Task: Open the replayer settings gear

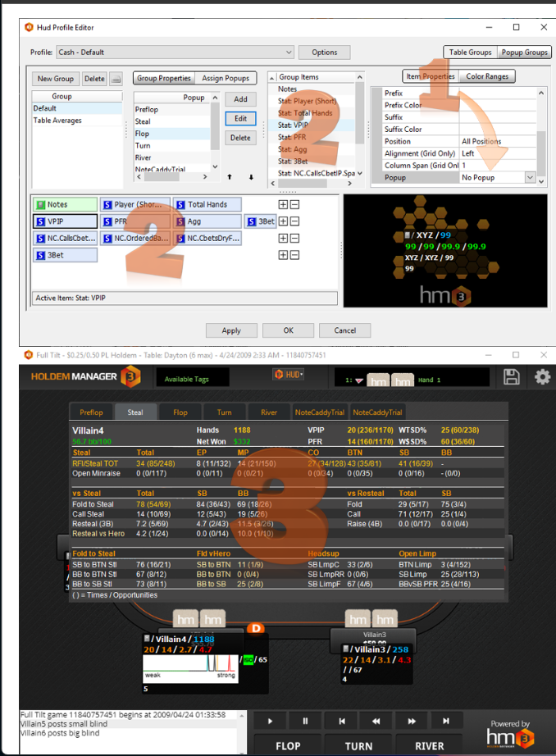Action: coord(543,376)
